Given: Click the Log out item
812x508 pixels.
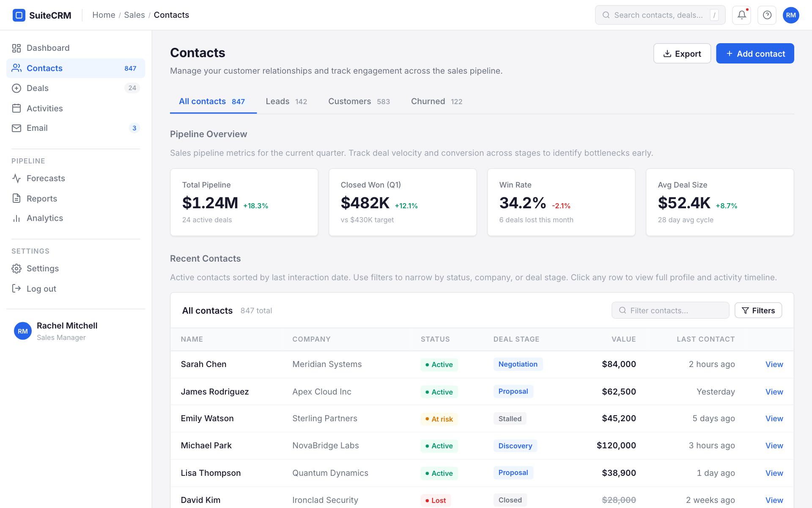Looking at the screenshot, I should [41, 289].
